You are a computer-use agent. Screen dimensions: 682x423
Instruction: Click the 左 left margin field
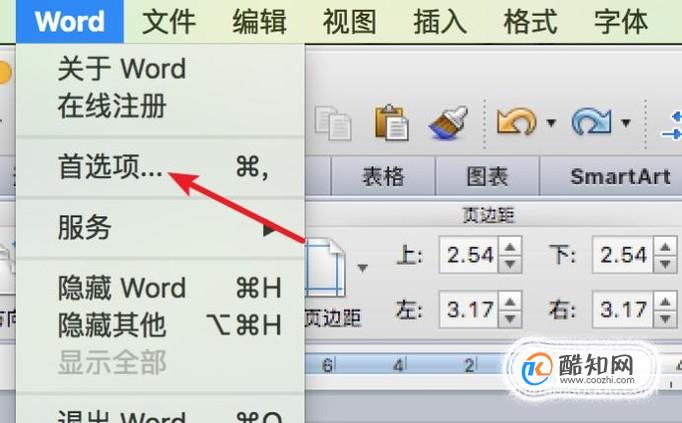tap(469, 310)
